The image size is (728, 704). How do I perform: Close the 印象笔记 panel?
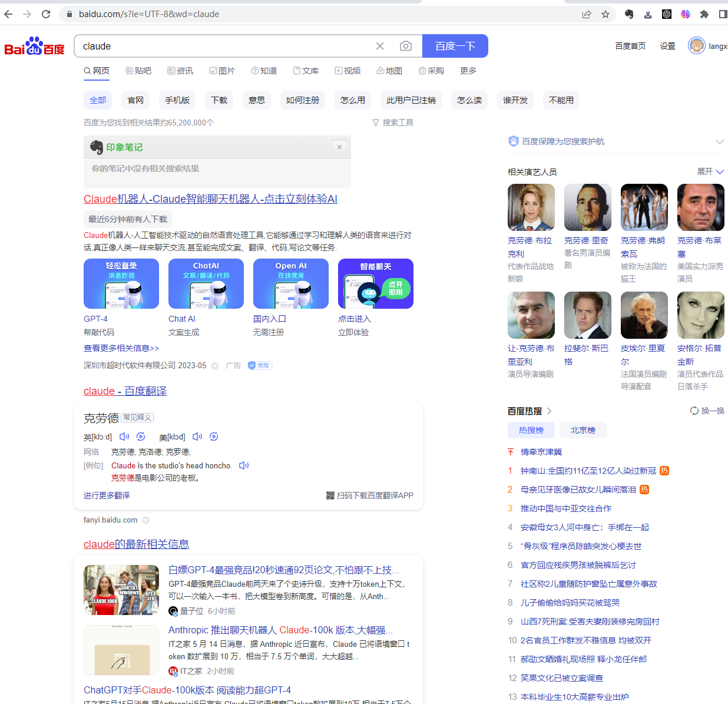(339, 147)
